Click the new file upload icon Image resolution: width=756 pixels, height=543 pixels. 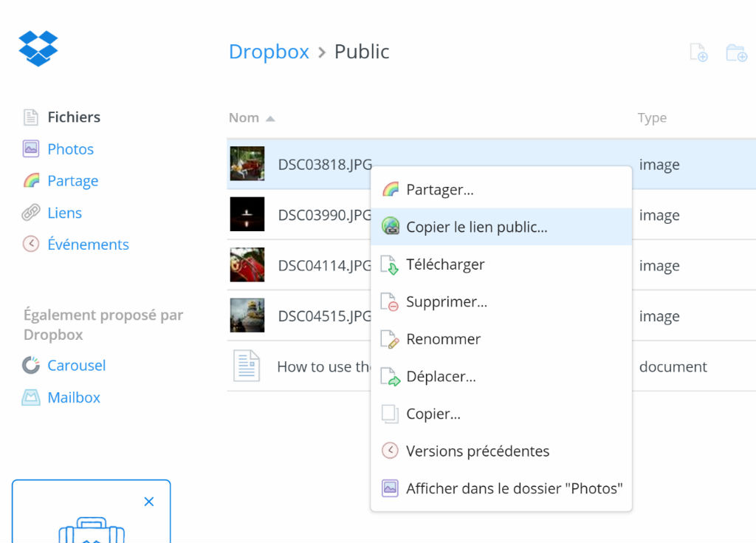pyautogui.click(x=698, y=52)
